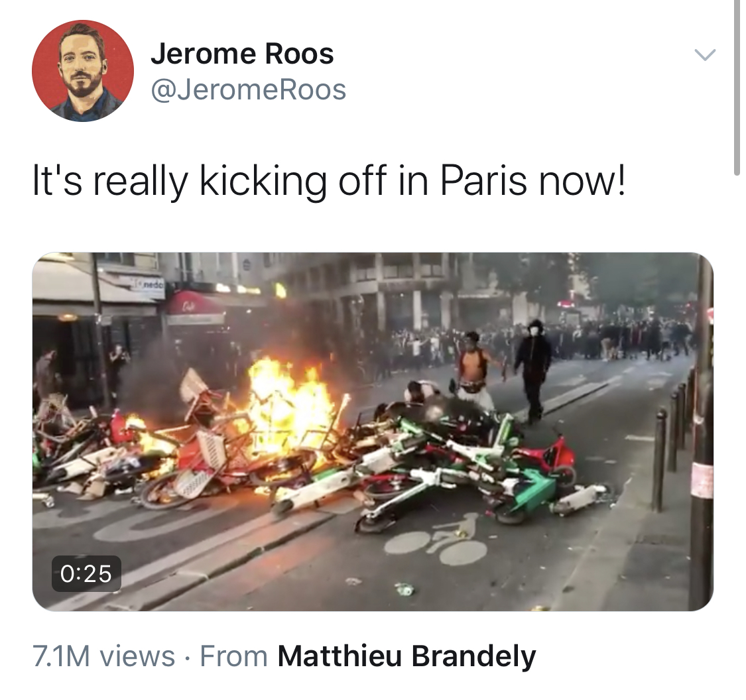Play the Paris street fire video
The width and height of the screenshot is (746, 700).
373,432
